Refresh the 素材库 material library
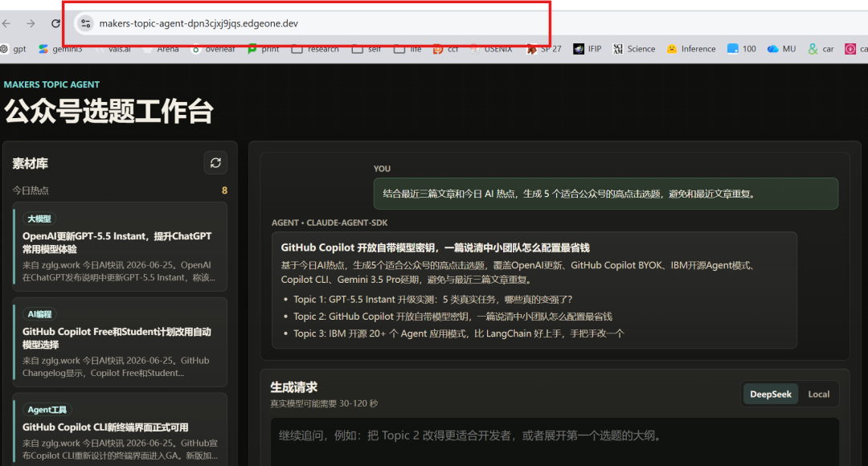 pyautogui.click(x=215, y=163)
